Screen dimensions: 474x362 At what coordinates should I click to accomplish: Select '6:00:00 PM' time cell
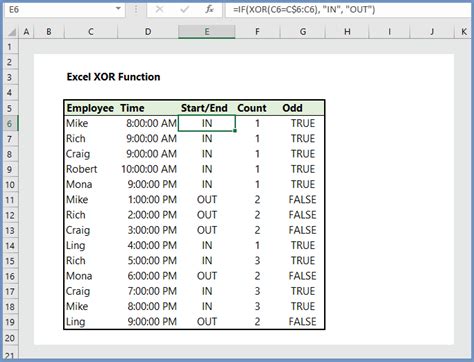point(148,276)
